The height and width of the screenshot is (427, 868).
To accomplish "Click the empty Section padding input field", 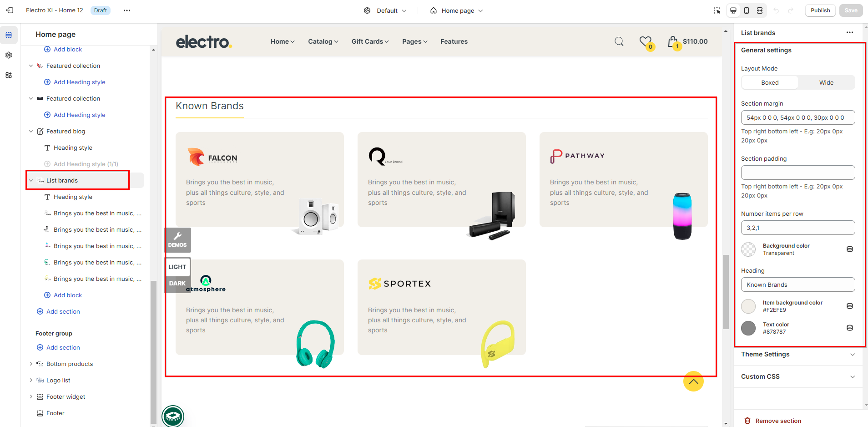I will [x=798, y=173].
